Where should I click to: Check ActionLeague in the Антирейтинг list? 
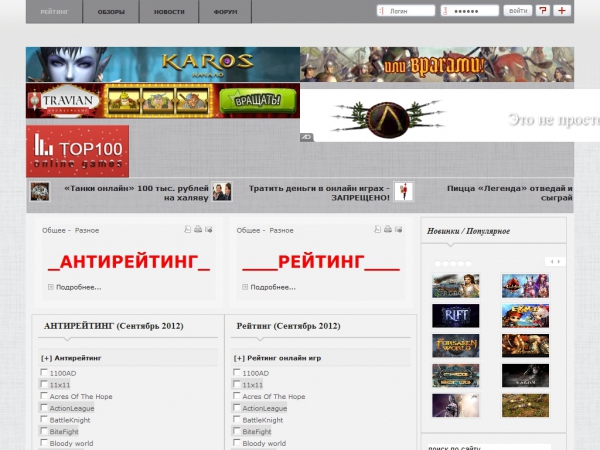pos(44,408)
